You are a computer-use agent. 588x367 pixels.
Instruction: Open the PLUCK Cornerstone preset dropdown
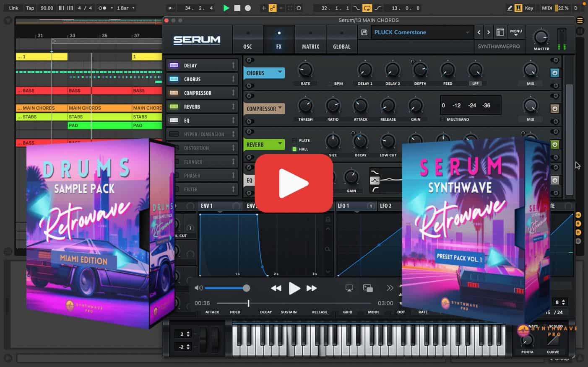(422, 32)
